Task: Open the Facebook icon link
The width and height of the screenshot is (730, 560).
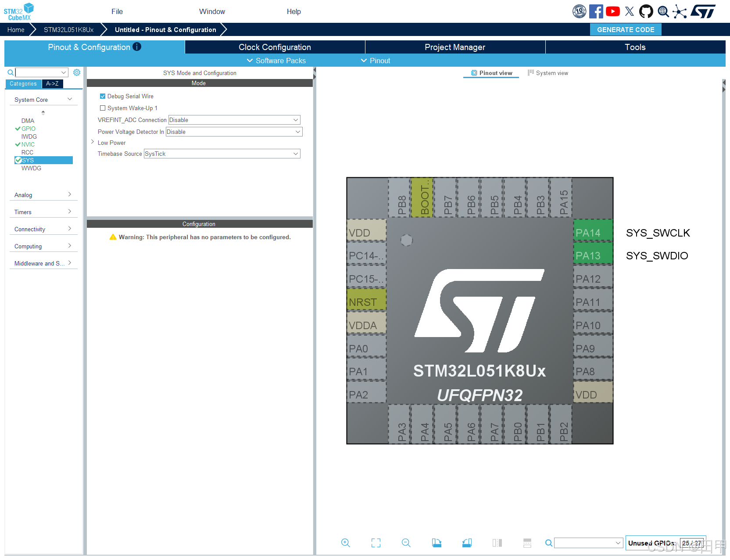Action: [x=596, y=11]
